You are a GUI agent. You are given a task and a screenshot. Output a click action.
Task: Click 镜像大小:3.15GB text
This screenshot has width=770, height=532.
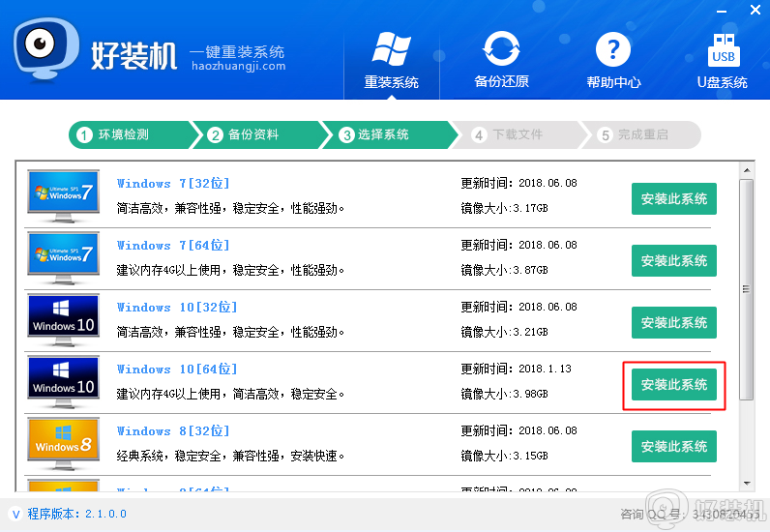pos(504,456)
